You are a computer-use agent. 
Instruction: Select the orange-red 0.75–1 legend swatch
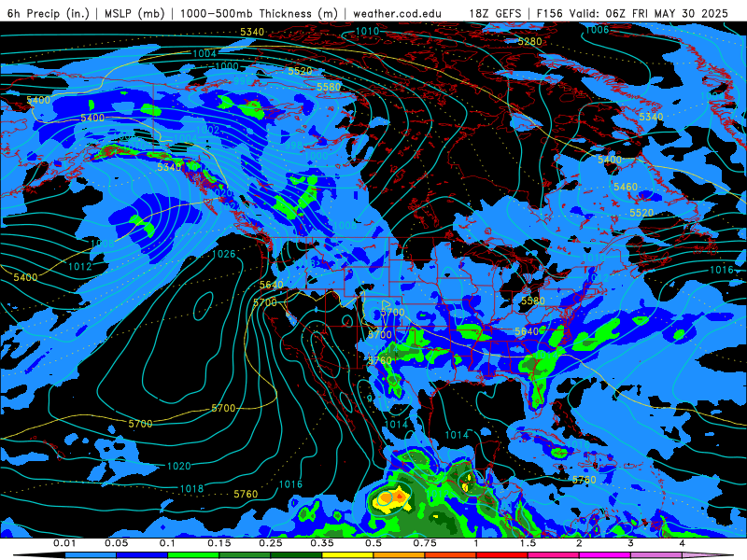click(x=451, y=555)
